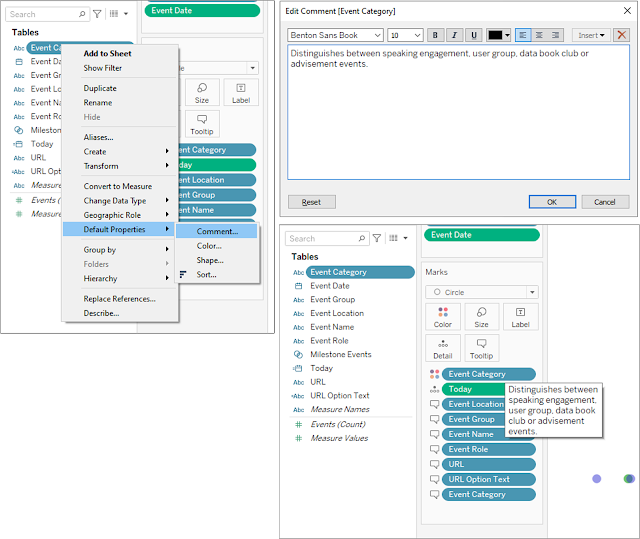Click the tooltip icon beside URL pill

coord(434,465)
